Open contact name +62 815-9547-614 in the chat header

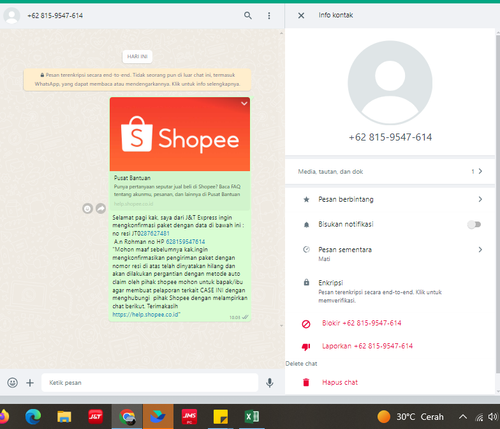pos(55,16)
